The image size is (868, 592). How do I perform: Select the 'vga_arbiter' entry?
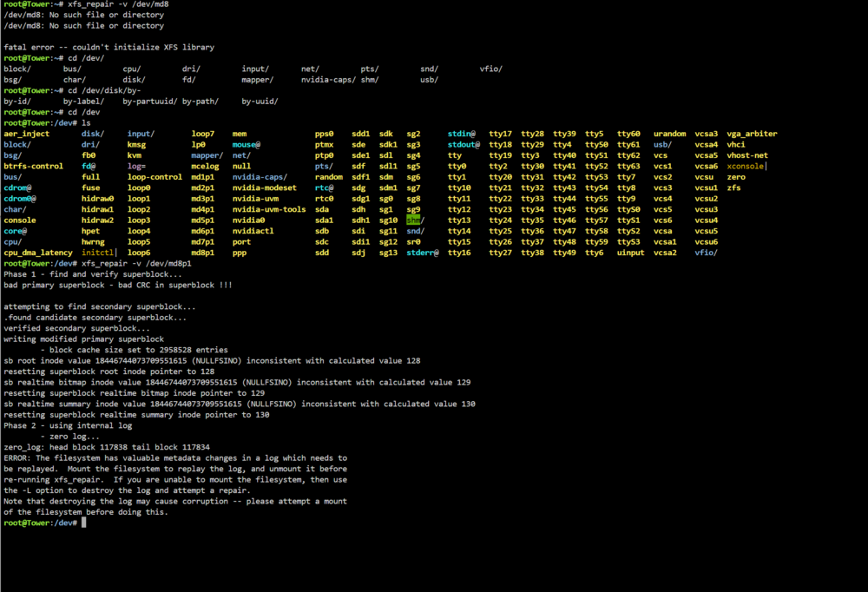coord(752,134)
